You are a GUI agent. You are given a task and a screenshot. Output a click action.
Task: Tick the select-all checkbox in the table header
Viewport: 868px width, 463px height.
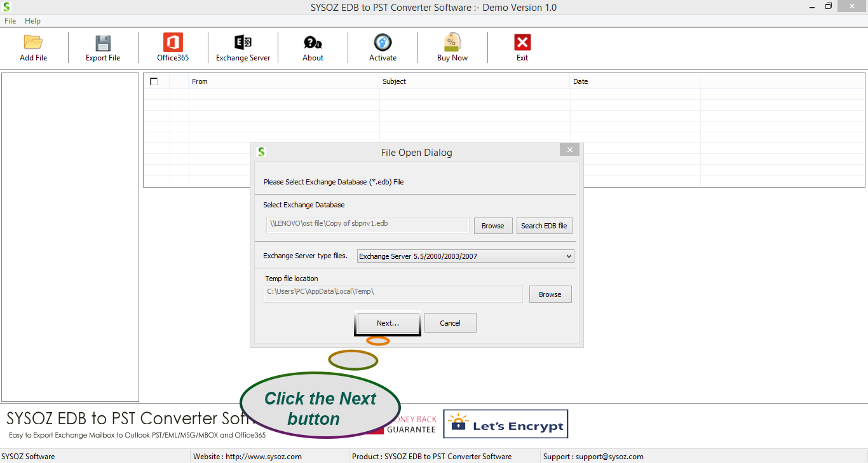pyautogui.click(x=154, y=81)
